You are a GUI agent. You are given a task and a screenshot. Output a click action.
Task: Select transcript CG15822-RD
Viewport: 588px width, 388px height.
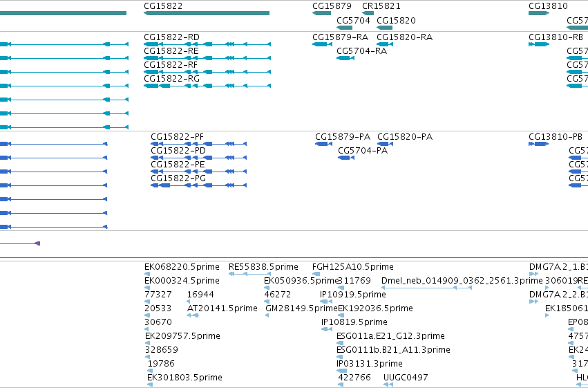[172, 37]
